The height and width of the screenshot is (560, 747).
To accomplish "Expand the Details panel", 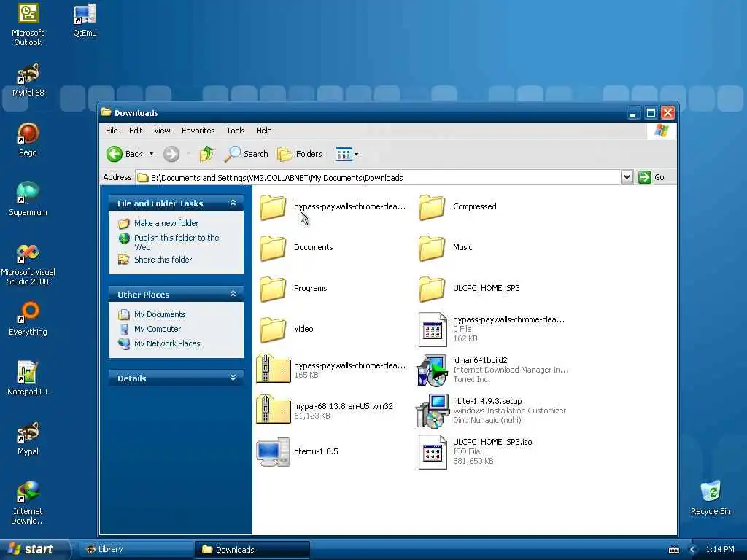I will [x=233, y=378].
